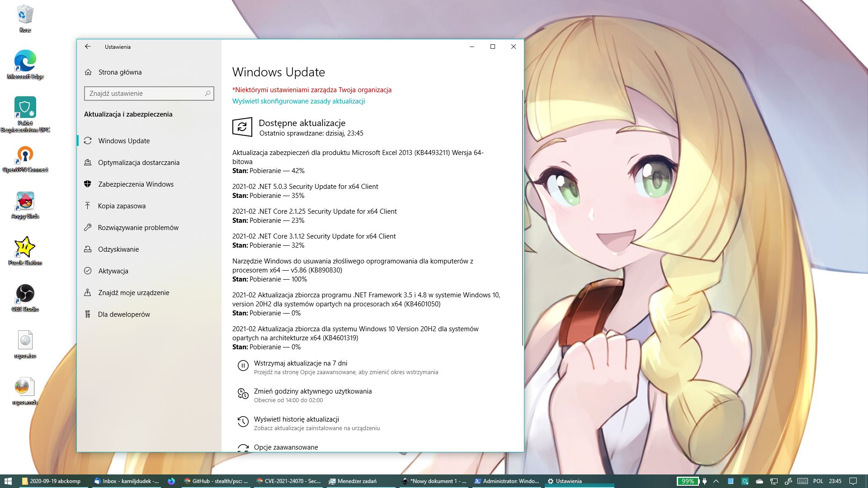Click the refresh icon beside Dostępne aktualizacje
The height and width of the screenshot is (488, 868).
[242, 127]
